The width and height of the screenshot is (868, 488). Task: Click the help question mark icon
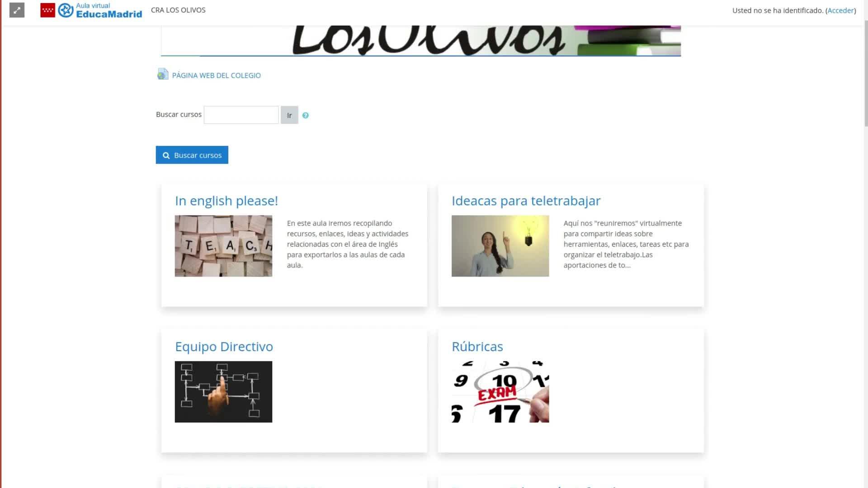(306, 116)
